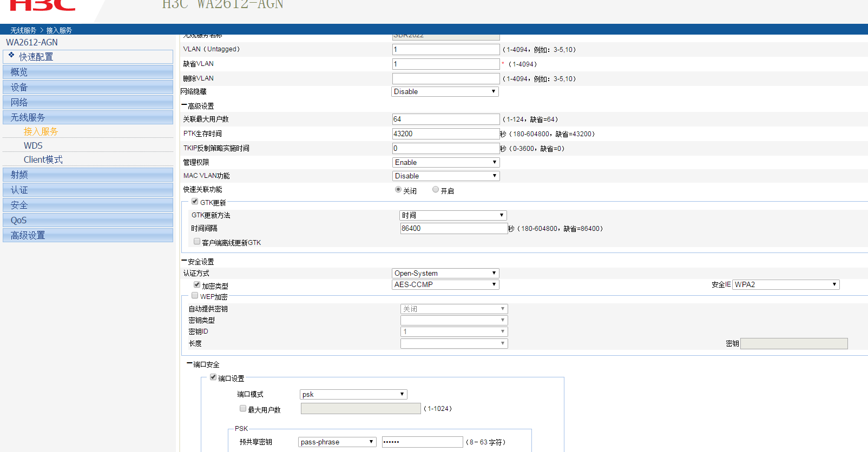Open 快速配置 in the sidebar
Screen dimensions: 868x452
click(x=88, y=57)
